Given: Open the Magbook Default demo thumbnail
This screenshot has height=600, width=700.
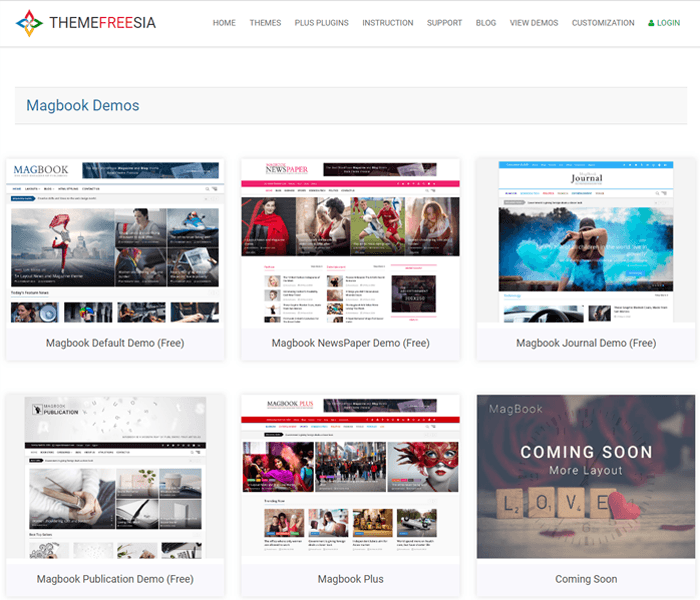Looking at the screenshot, I should click(x=115, y=243).
